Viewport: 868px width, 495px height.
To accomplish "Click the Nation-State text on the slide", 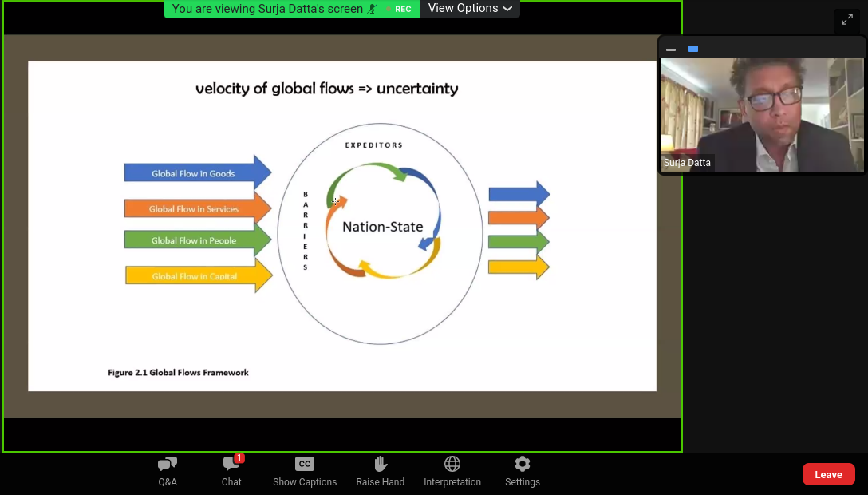I will coord(382,227).
